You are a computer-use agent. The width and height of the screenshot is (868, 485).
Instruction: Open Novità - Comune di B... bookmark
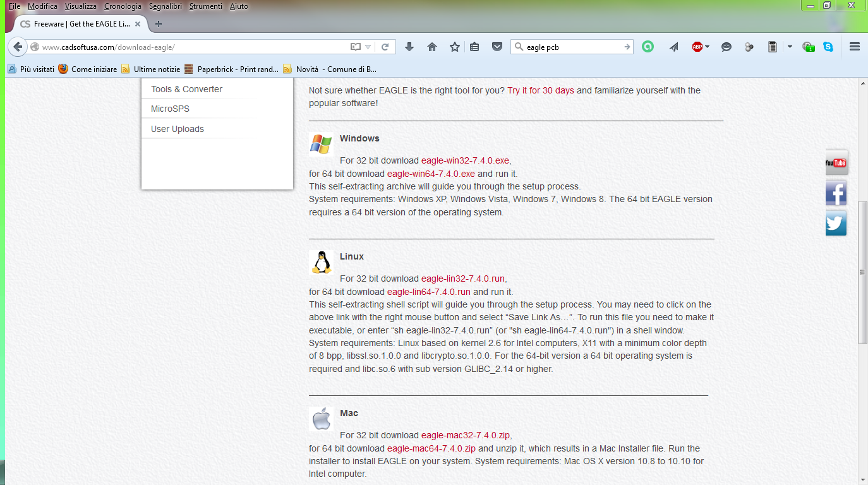(330, 69)
